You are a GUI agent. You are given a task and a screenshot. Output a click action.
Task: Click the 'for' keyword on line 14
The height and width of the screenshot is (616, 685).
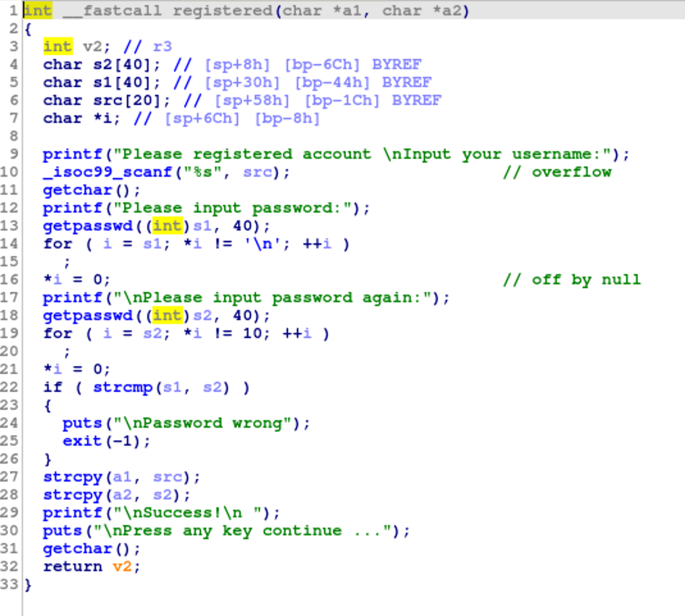58,244
